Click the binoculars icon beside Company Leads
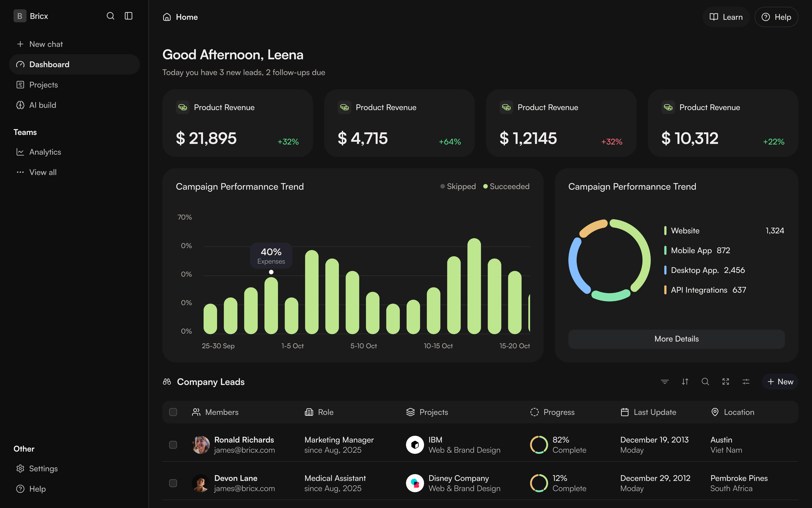812x508 pixels. click(167, 382)
